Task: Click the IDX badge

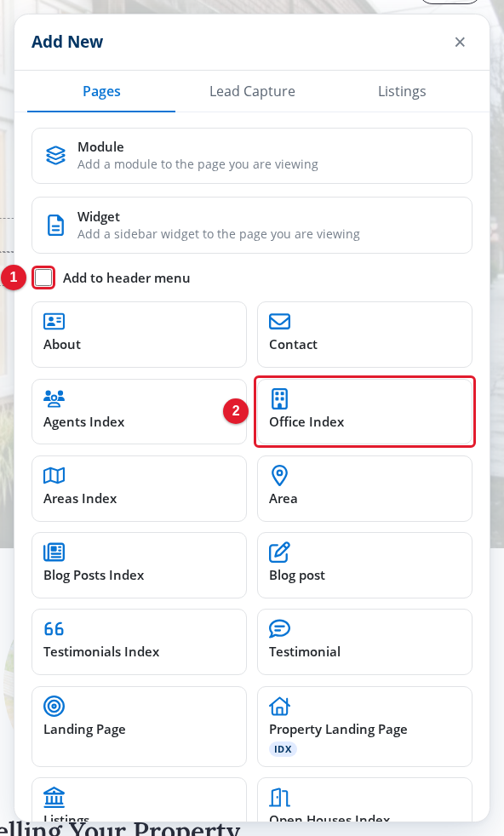Action: [283, 749]
